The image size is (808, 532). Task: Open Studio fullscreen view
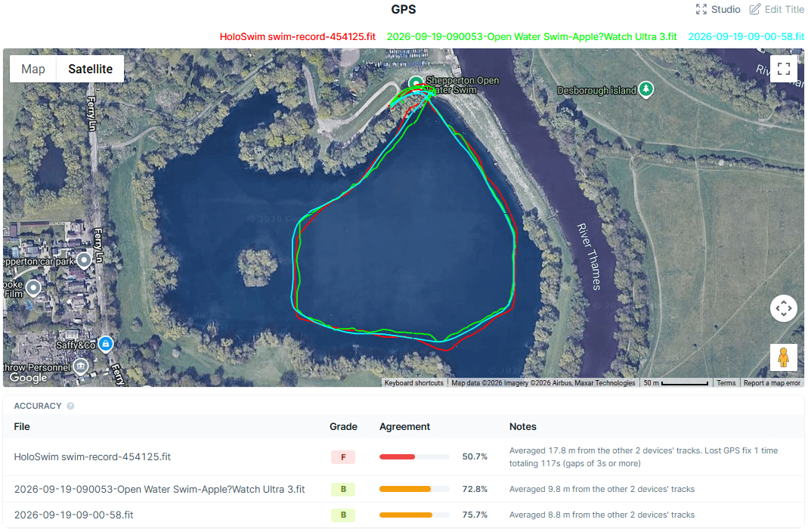point(718,9)
